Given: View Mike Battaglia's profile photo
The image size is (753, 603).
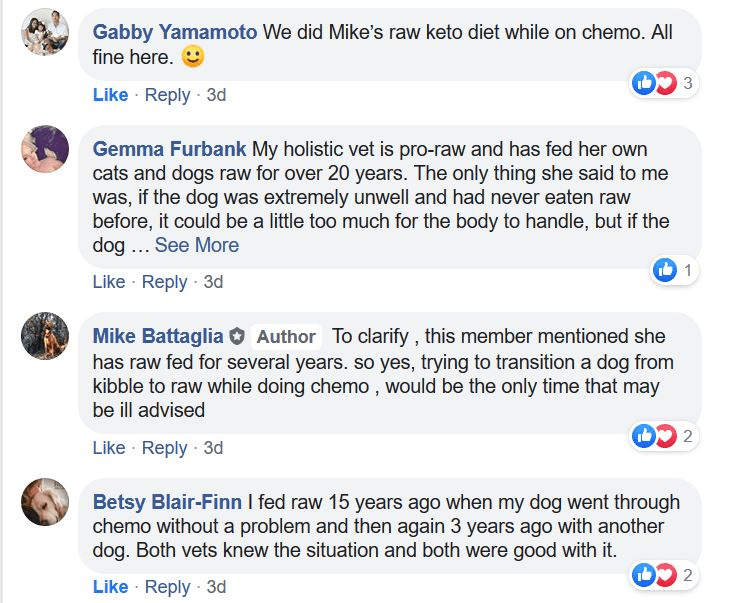Looking at the screenshot, I should coord(45,337).
